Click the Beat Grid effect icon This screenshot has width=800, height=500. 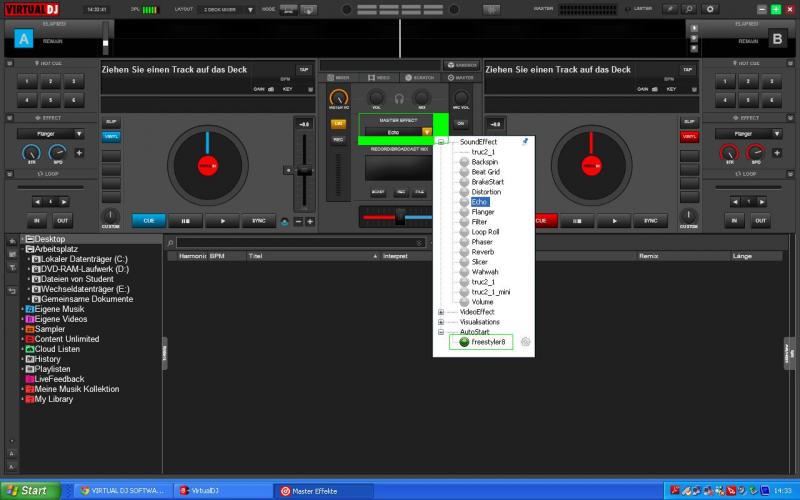pos(464,172)
